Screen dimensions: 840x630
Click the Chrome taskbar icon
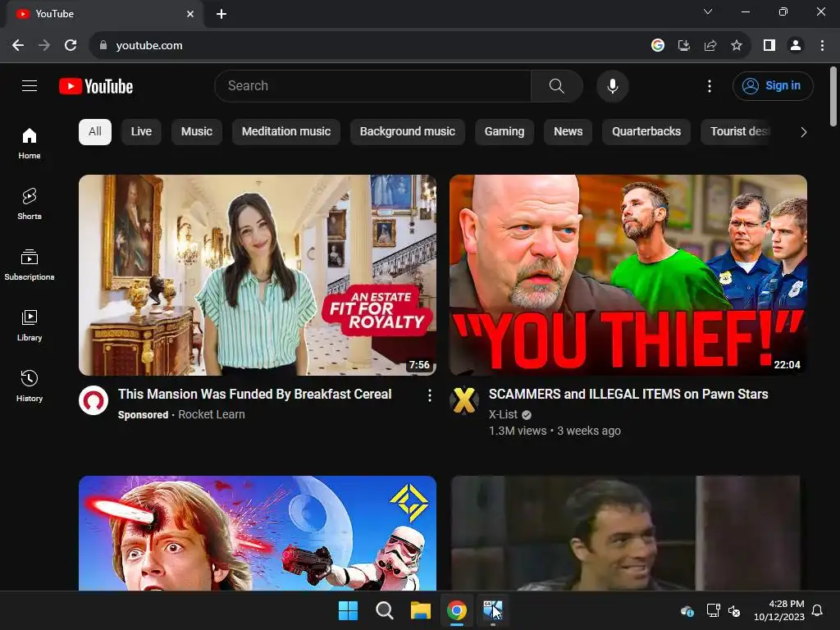(456, 610)
